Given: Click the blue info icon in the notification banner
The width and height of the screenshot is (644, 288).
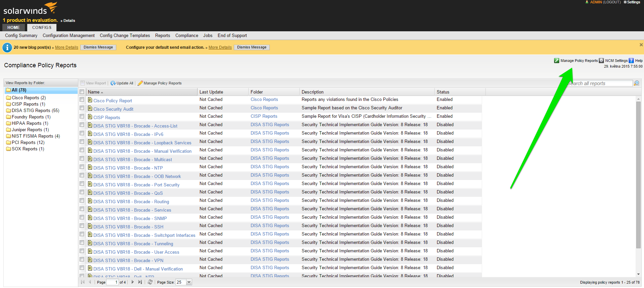Looking at the screenshot, I should click(x=7, y=47).
